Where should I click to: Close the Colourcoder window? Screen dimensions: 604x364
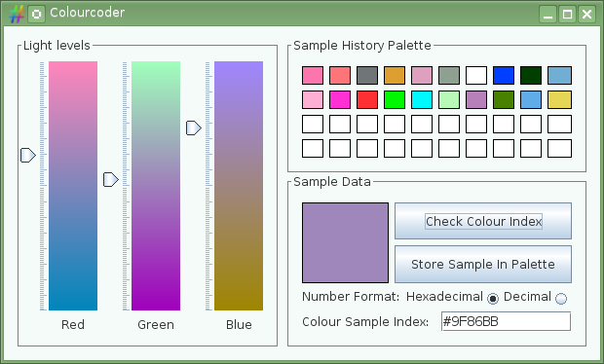tap(587, 15)
